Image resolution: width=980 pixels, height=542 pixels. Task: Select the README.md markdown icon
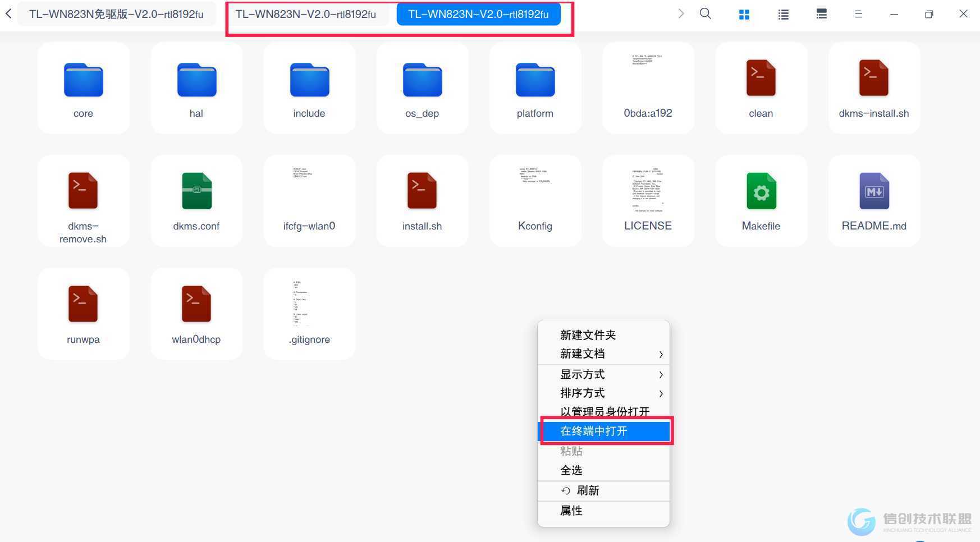coord(873,191)
